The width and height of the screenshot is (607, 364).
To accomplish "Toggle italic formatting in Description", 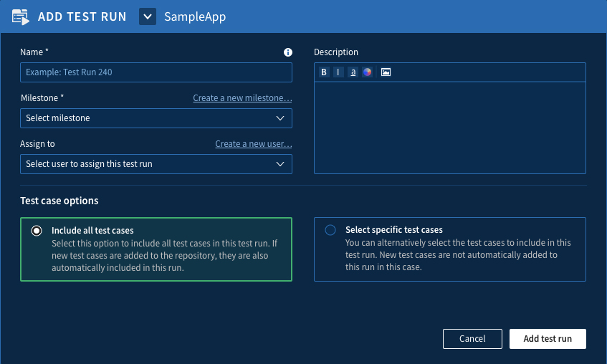I will pos(338,72).
